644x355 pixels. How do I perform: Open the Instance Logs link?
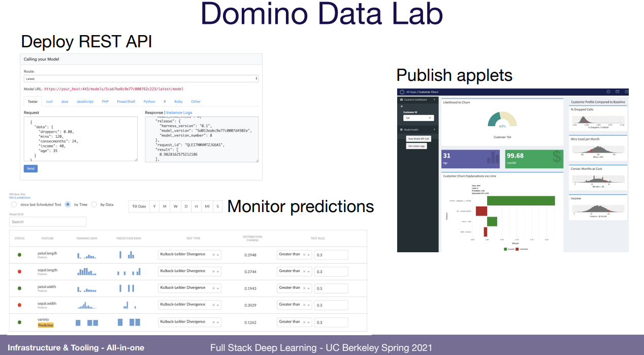tap(179, 112)
